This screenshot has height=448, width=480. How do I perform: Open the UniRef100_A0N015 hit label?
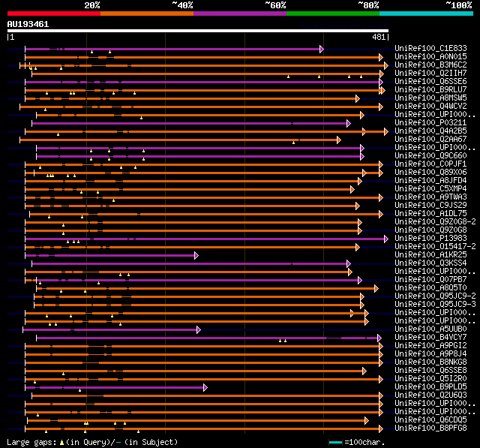pos(430,56)
